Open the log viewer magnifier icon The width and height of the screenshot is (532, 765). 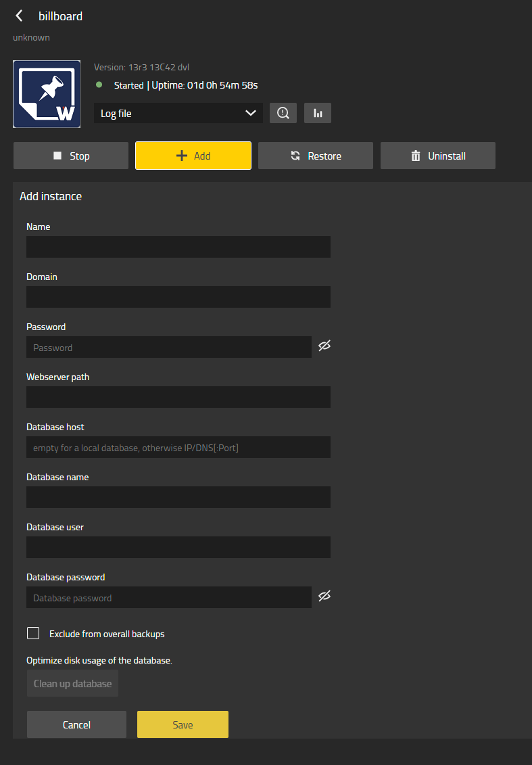[283, 113]
